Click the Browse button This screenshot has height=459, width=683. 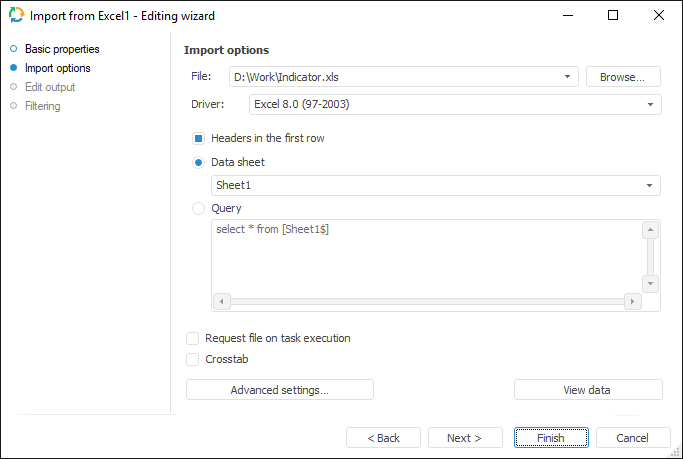(x=623, y=77)
